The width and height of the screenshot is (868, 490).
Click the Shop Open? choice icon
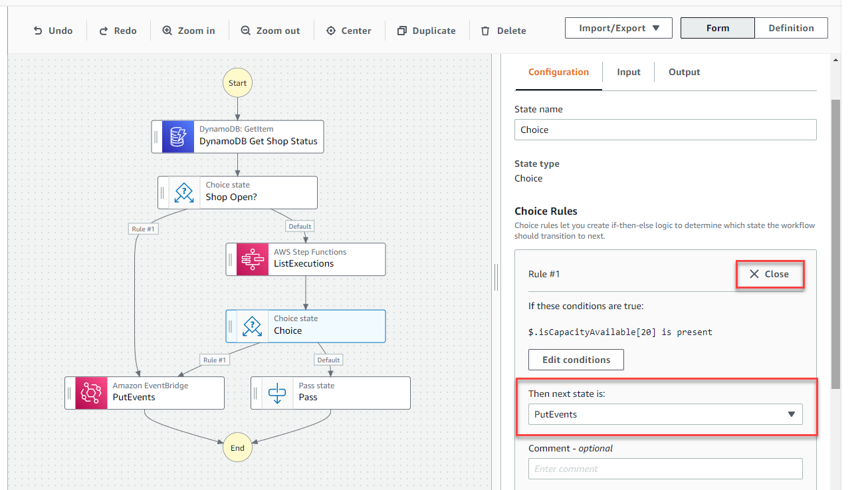click(184, 192)
